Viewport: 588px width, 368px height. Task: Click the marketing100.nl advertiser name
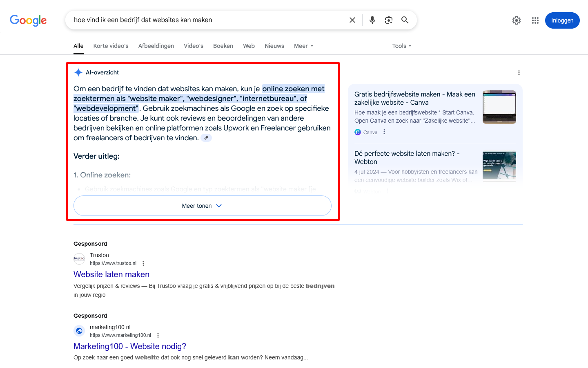(x=110, y=327)
